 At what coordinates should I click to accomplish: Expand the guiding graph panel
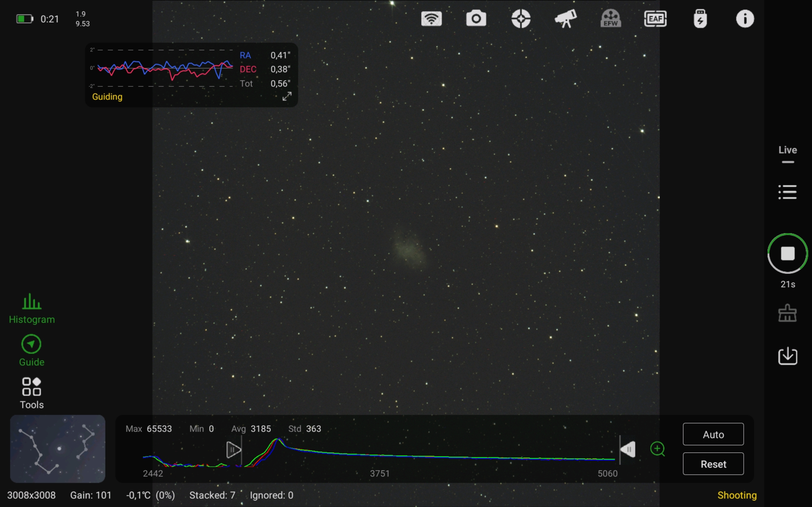pos(287,96)
